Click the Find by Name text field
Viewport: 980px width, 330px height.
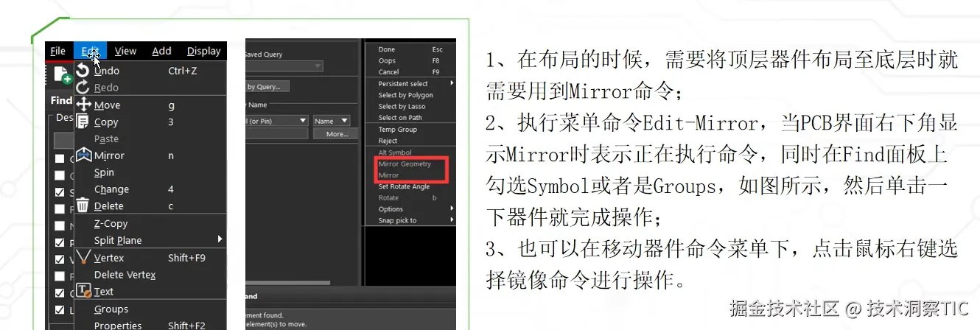click(276, 134)
